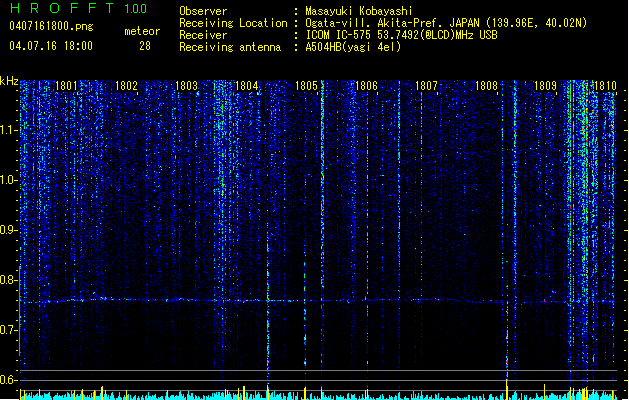629x400 pixels.
Task: Click the 0.7 frequency axis label
Action: (8, 330)
